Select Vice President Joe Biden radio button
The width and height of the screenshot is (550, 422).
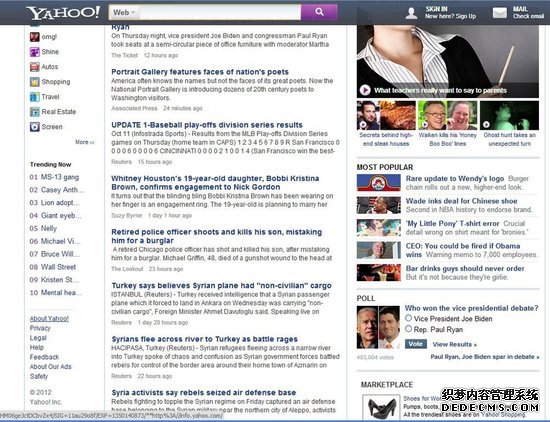[408, 318]
